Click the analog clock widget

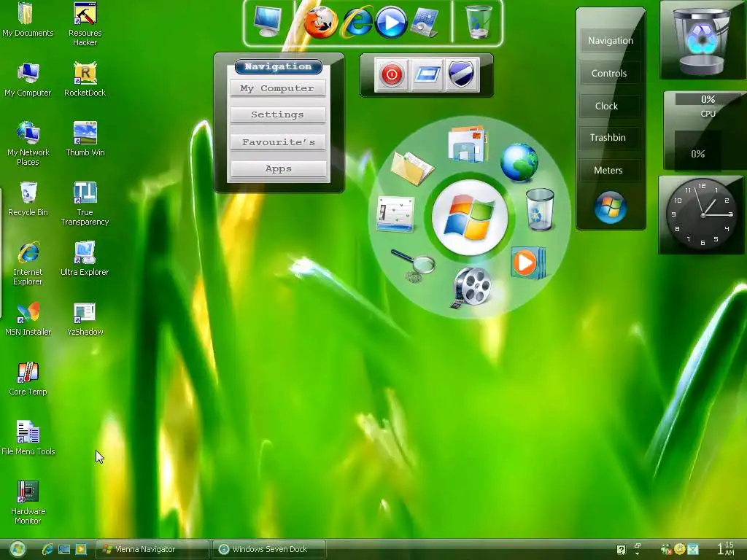click(703, 214)
